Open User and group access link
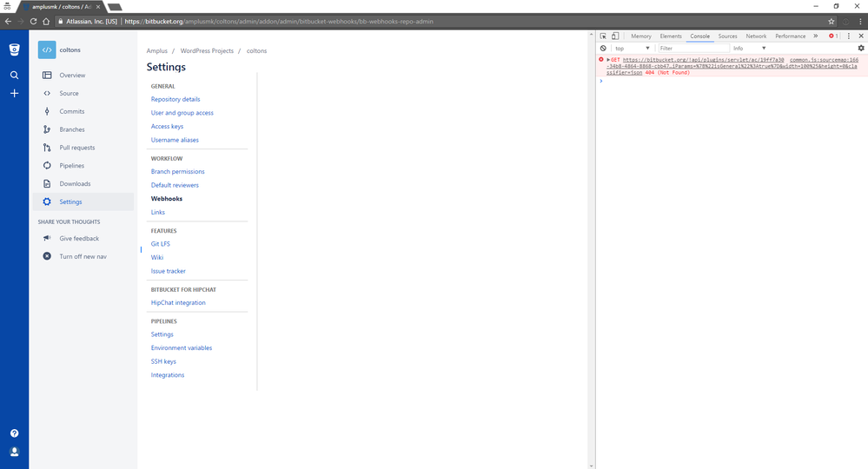This screenshot has height=469, width=868. coord(182,113)
